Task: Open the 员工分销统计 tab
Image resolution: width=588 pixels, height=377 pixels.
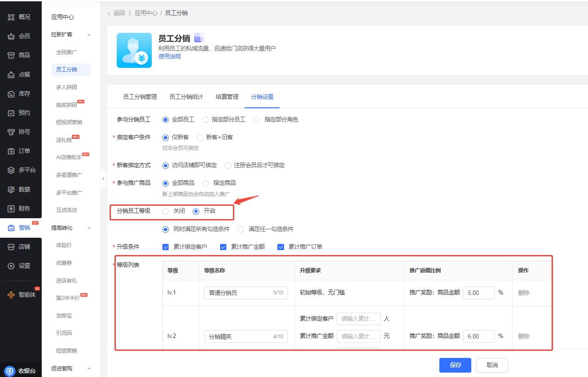Action: pyautogui.click(x=186, y=97)
